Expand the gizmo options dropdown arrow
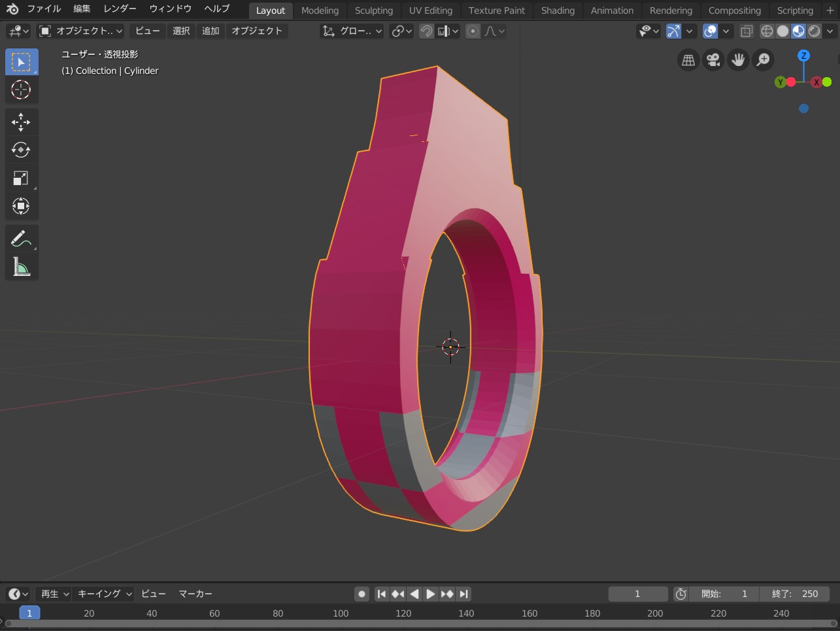The height and width of the screenshot is (631, 840). click(690, 31)
